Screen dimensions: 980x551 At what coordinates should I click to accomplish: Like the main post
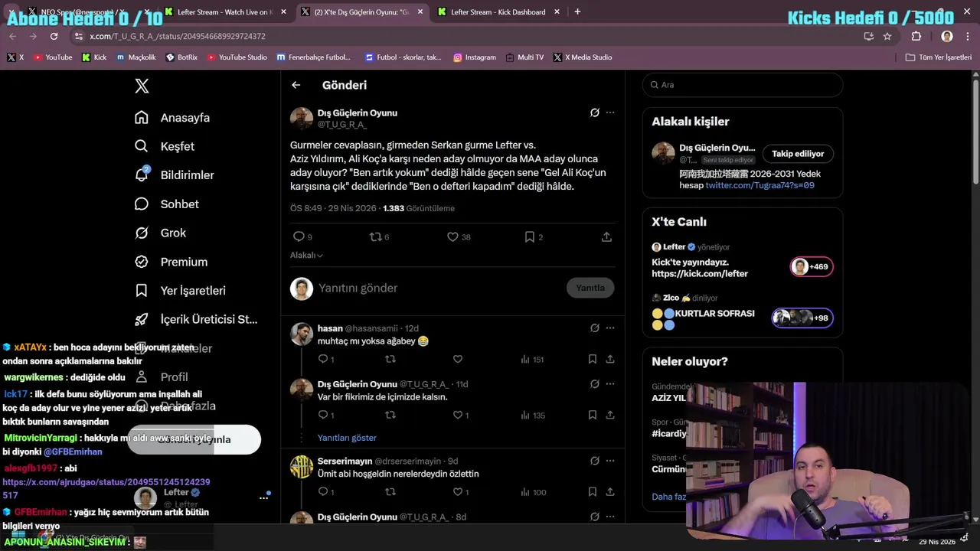click(x=459, y=237)
